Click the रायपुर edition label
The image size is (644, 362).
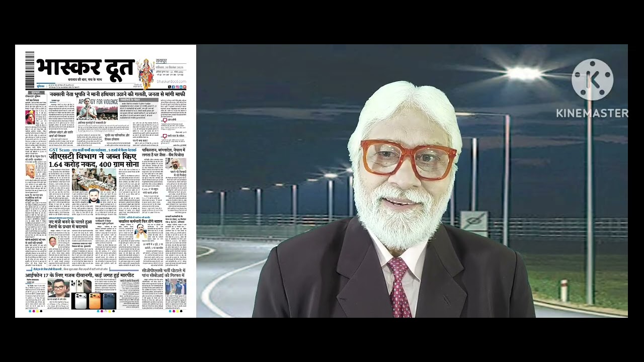click(162, 61)
